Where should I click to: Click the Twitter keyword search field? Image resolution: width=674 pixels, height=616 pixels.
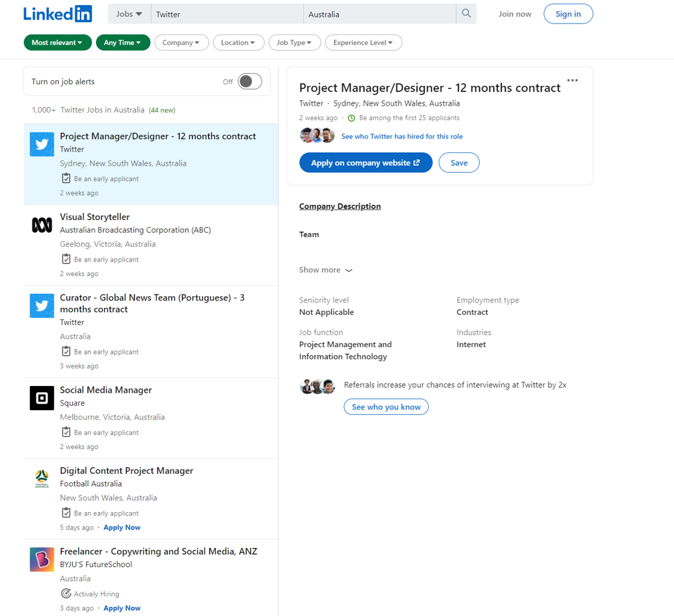tap(227, 14)
